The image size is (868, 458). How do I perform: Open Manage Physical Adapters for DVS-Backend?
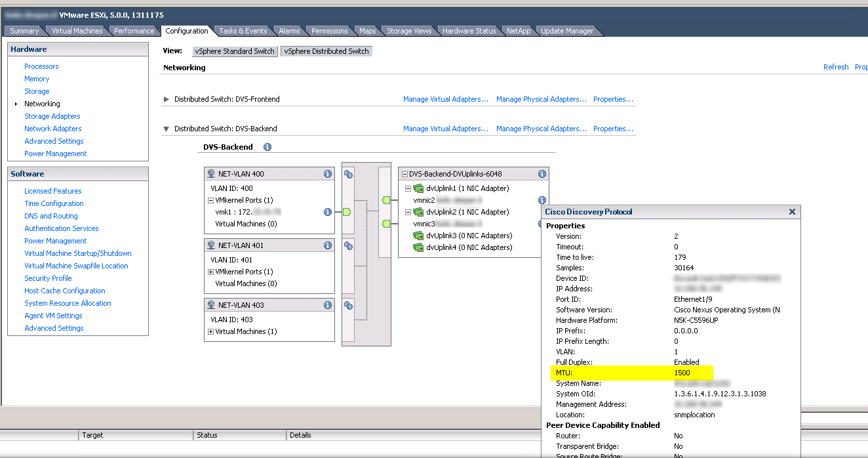point(542,129)
